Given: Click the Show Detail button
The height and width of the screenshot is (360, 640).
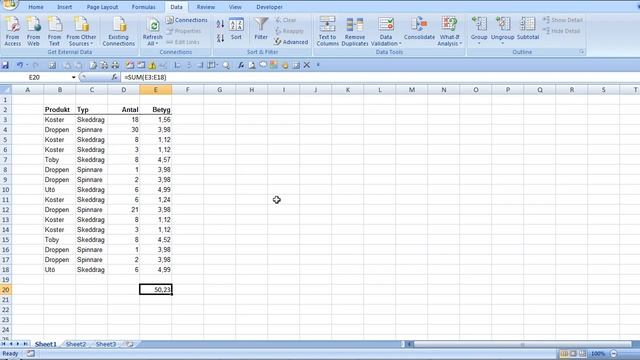Looking at the screenshot, I should tap(562, 20).
